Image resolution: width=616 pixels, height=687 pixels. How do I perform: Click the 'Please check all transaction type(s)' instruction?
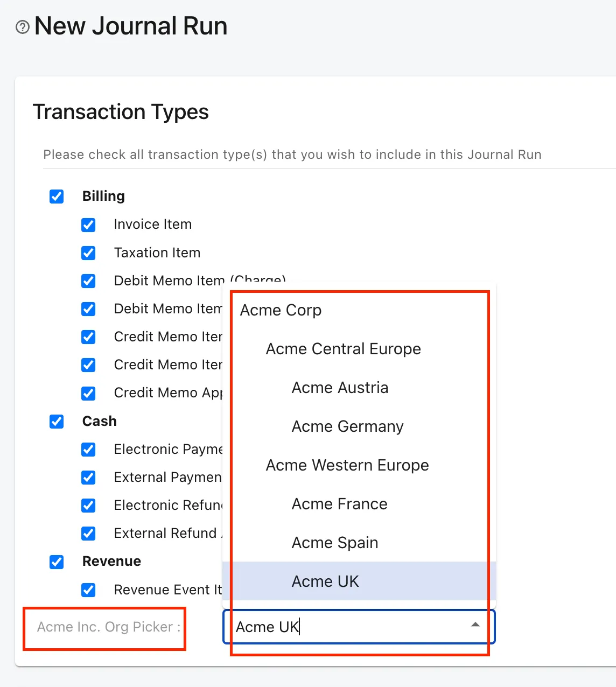(292, 155)
